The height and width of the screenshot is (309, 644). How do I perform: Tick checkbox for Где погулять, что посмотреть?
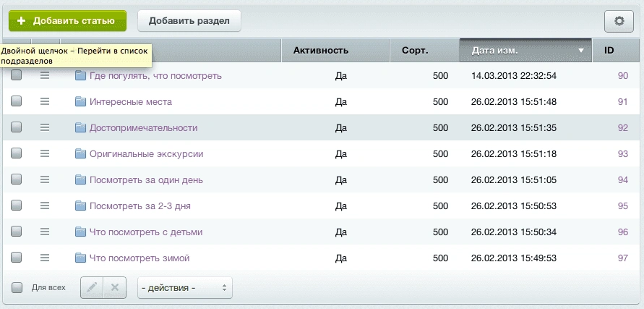pyautogui.click(x=17, y=75)
